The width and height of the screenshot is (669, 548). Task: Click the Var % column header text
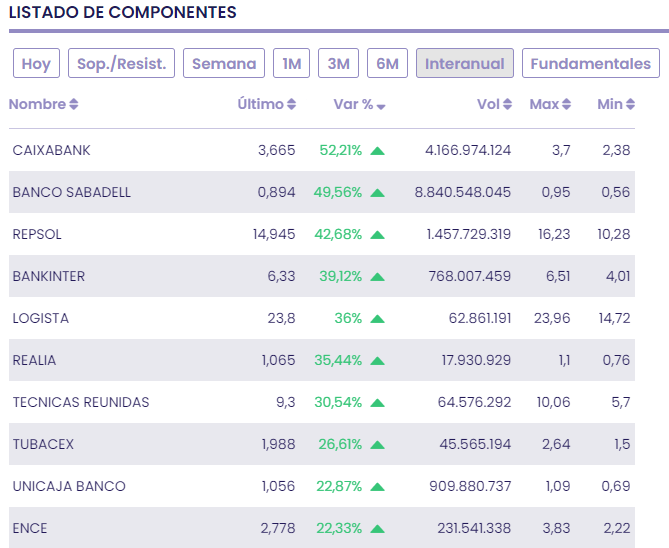click(353, 104)
